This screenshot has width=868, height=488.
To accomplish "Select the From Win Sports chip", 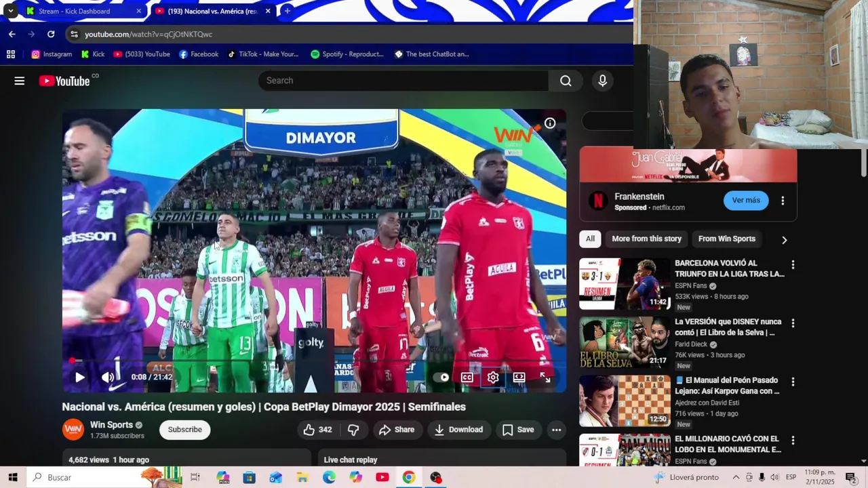I will point(726,239).
